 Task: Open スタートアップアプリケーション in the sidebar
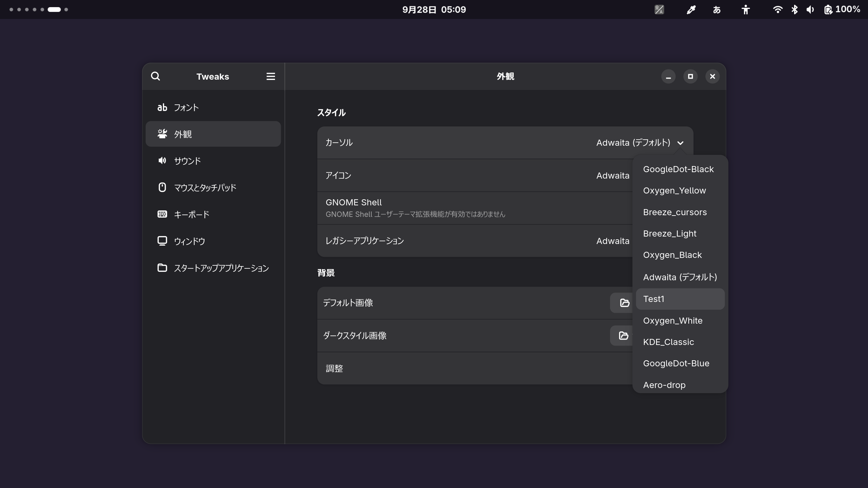click(213, 268)
